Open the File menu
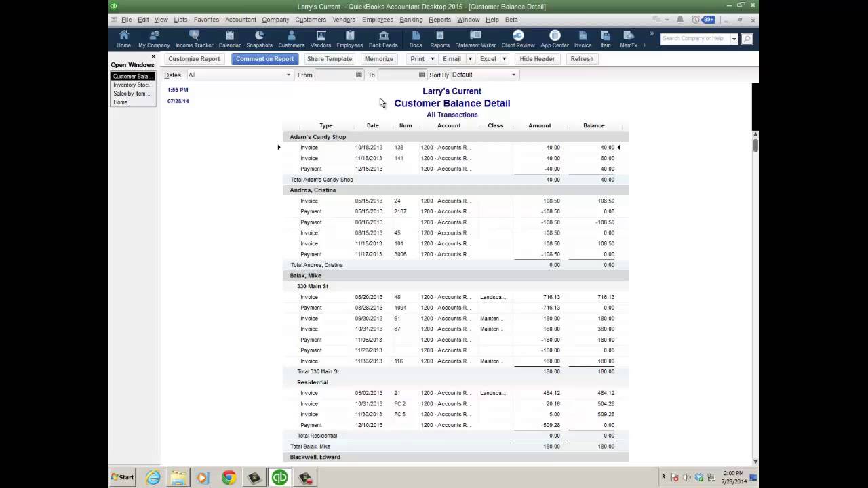 (127, 20)
